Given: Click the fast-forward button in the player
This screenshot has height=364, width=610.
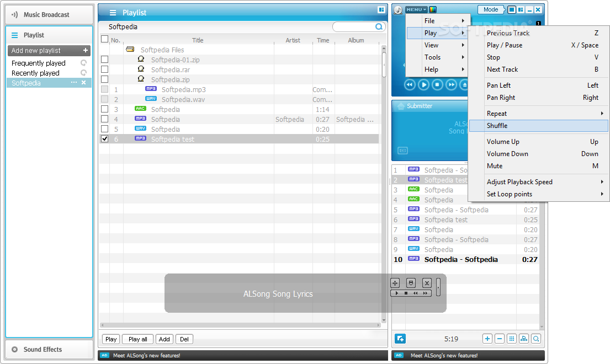Looking at the screenshot, I should point(451,84).
